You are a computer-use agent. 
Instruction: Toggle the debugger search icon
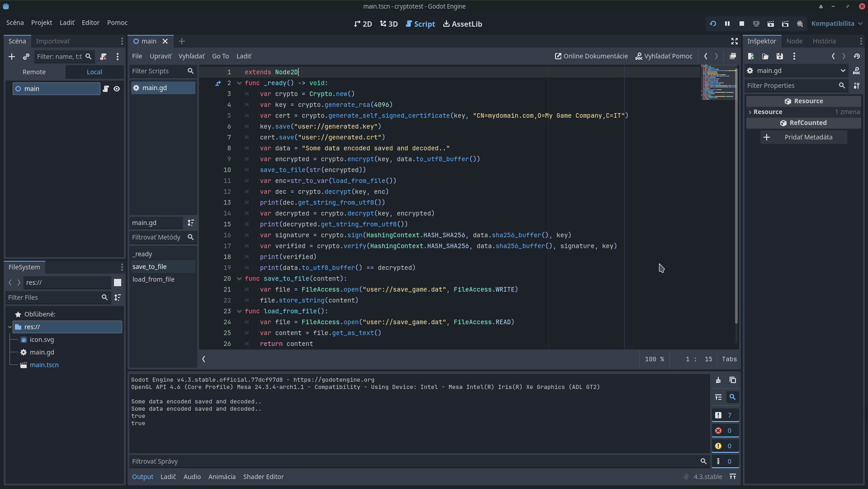[733, 397]
